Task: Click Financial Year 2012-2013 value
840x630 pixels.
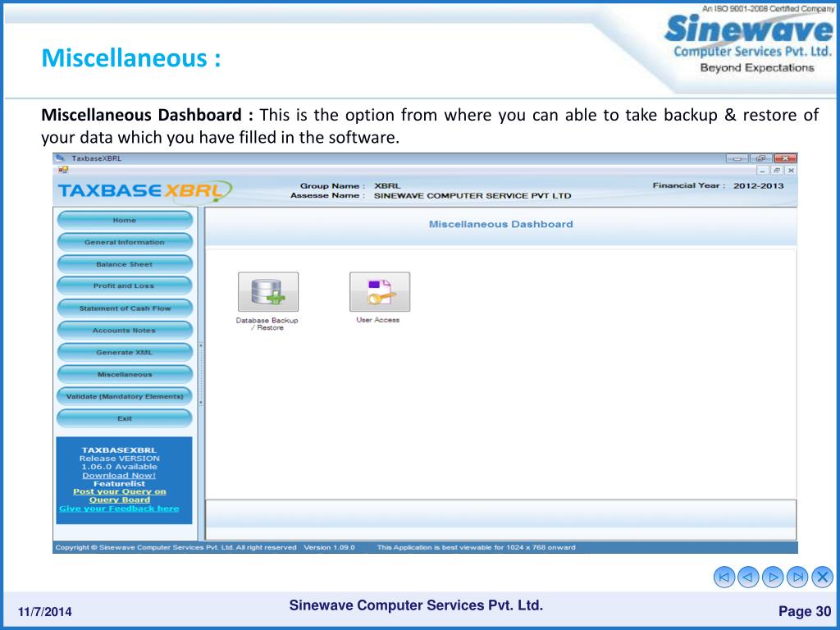Action: point(758,186)
